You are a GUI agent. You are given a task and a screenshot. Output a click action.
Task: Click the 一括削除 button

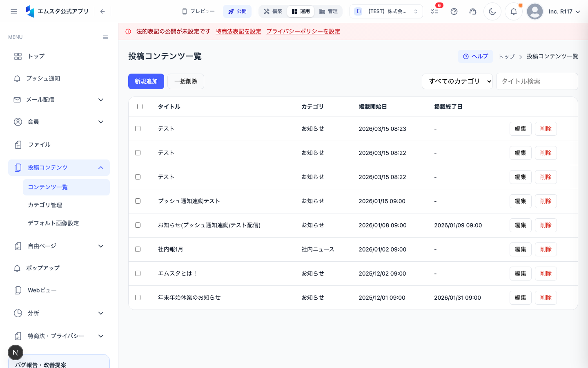click(186, 81)
